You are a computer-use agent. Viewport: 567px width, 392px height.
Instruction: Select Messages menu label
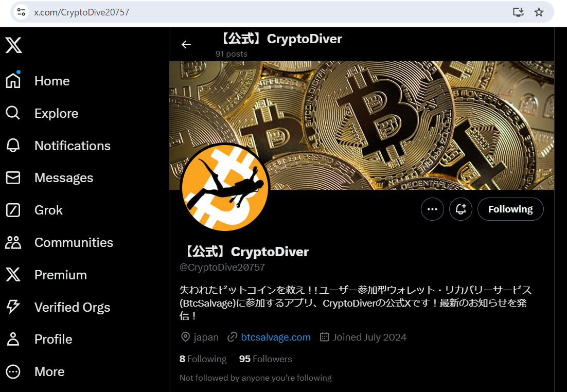click(64, 178)
